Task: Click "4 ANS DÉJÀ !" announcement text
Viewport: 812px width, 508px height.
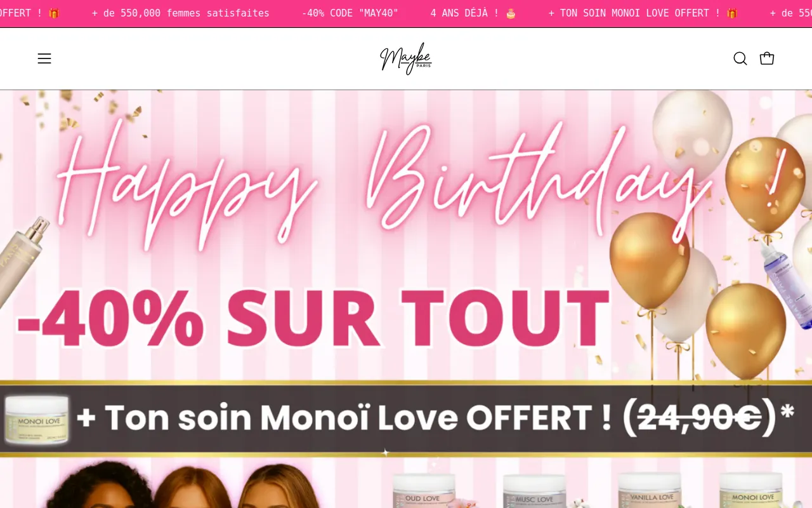Action: click(465, 13)
